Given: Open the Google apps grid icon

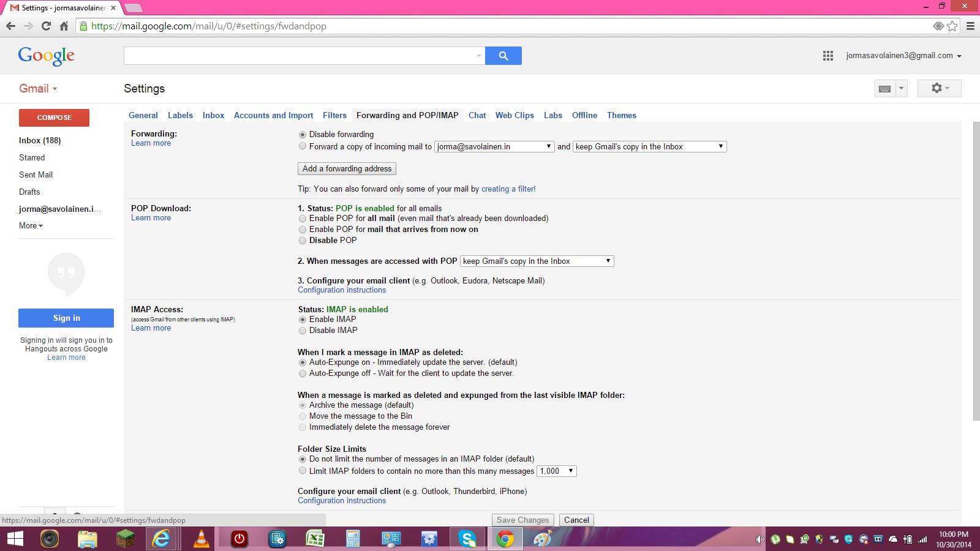Looking at the screenshot, I should [x=827, y=56].
